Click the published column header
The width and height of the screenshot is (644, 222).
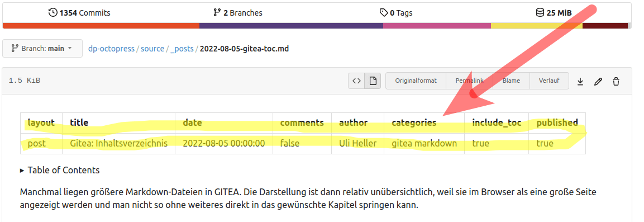pos(557,122)
